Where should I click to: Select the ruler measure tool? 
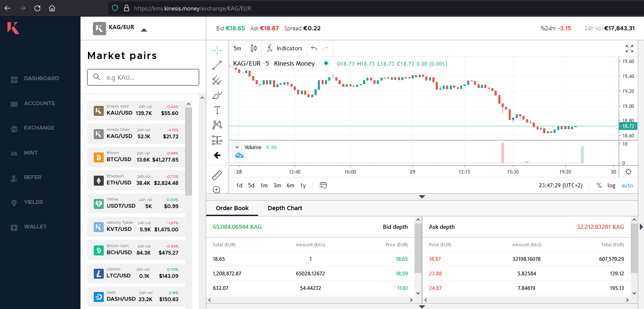point(217,175)
